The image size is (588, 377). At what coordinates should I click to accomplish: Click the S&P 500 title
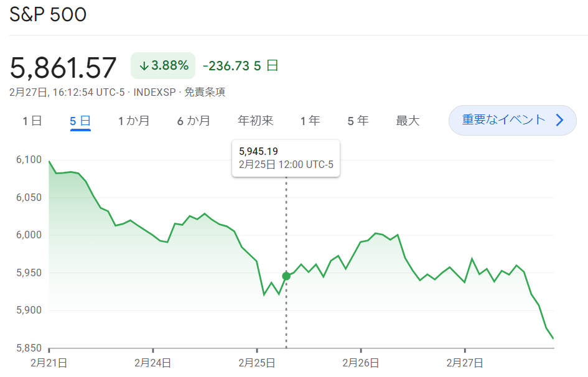(x=48, y=14)
